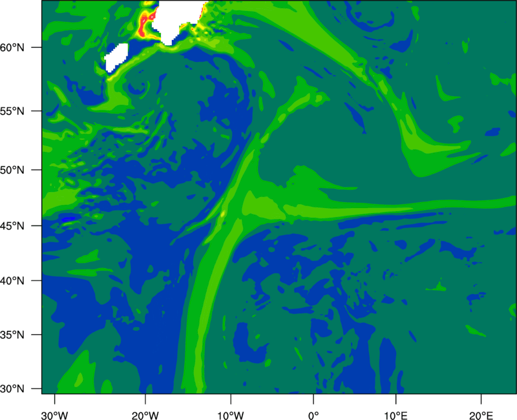This screenshot has height=420, width=517.
Task: Click the 20°E longitude label
Action: click(x=481, y=415)
